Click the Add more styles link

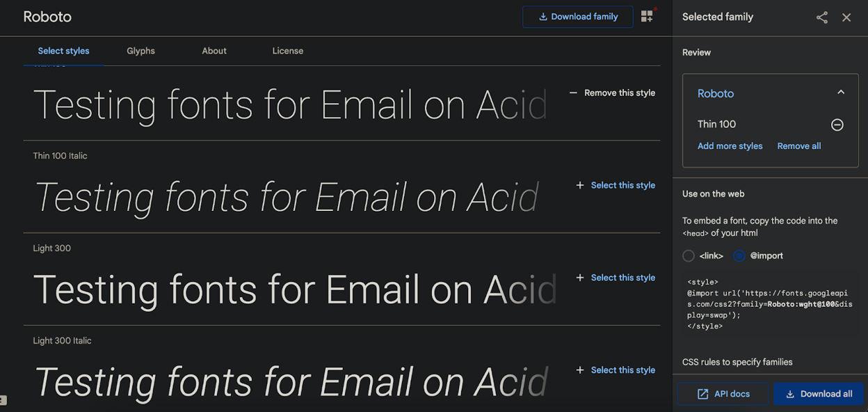(730, 146)
